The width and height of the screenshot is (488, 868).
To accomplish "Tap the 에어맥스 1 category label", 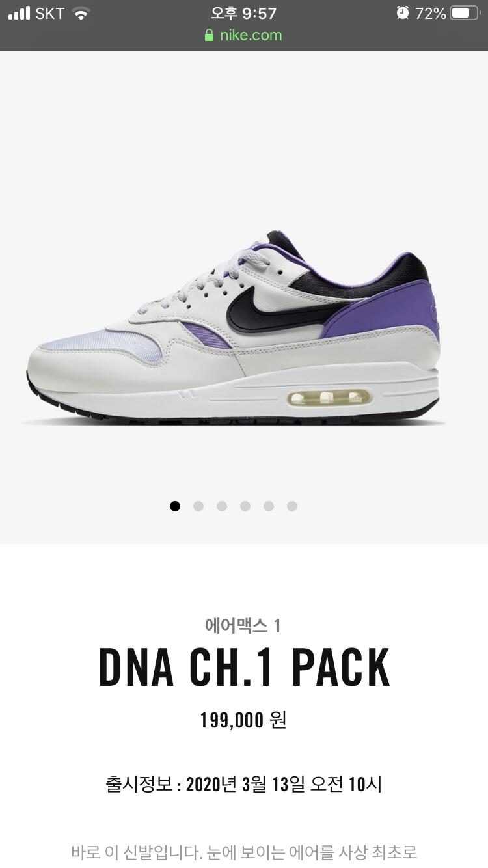I will point(243,626).
